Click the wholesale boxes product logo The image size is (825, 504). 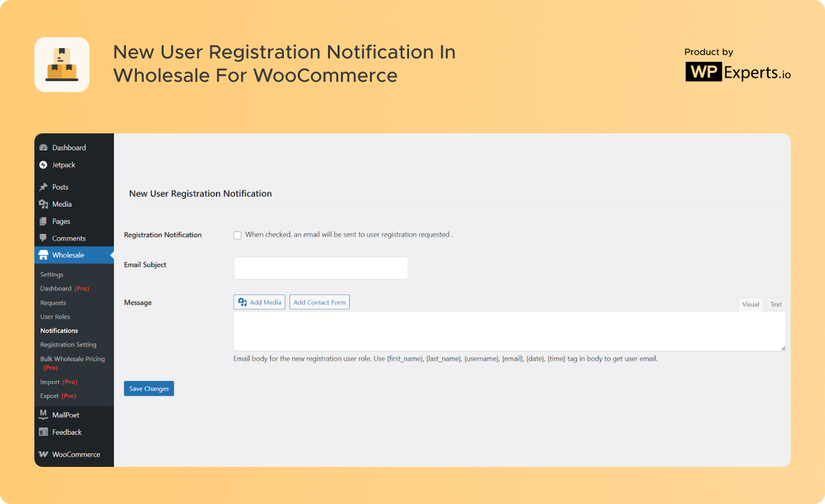pos(62,65)
